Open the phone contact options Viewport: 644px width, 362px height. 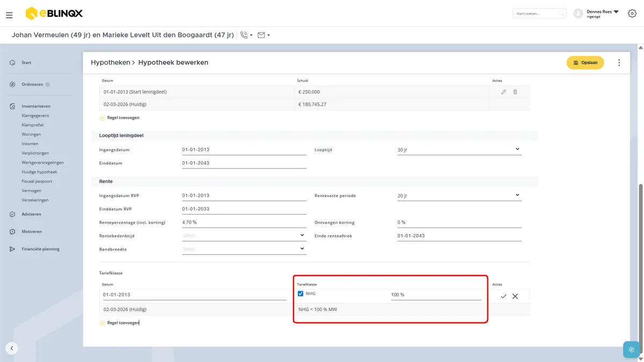pyautogui.click(x=246, y=35)
